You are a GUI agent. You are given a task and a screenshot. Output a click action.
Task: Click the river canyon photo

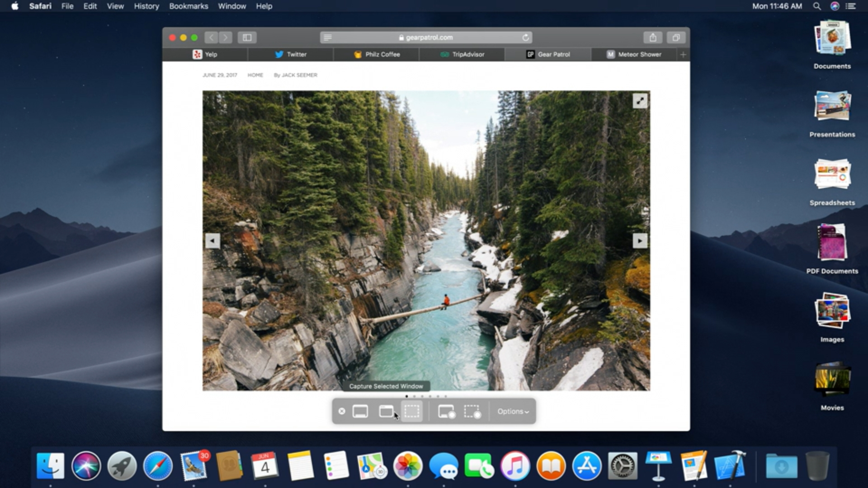(x=426, y=241)
